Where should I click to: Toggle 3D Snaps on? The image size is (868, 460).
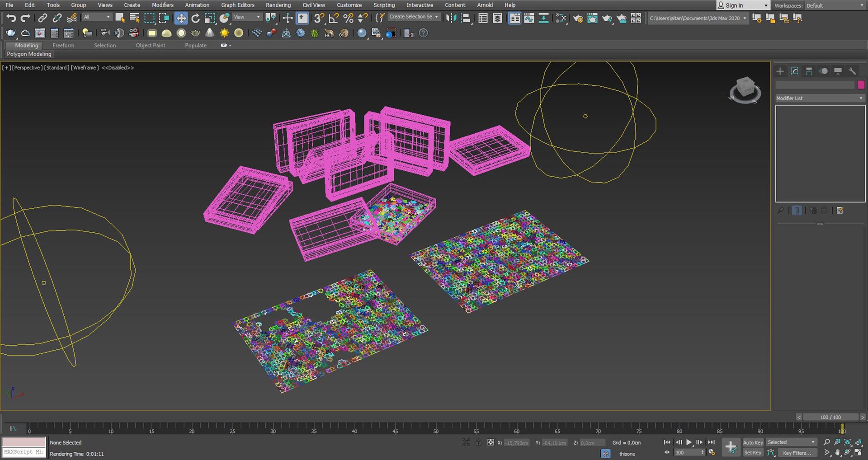tap(319, 18)
